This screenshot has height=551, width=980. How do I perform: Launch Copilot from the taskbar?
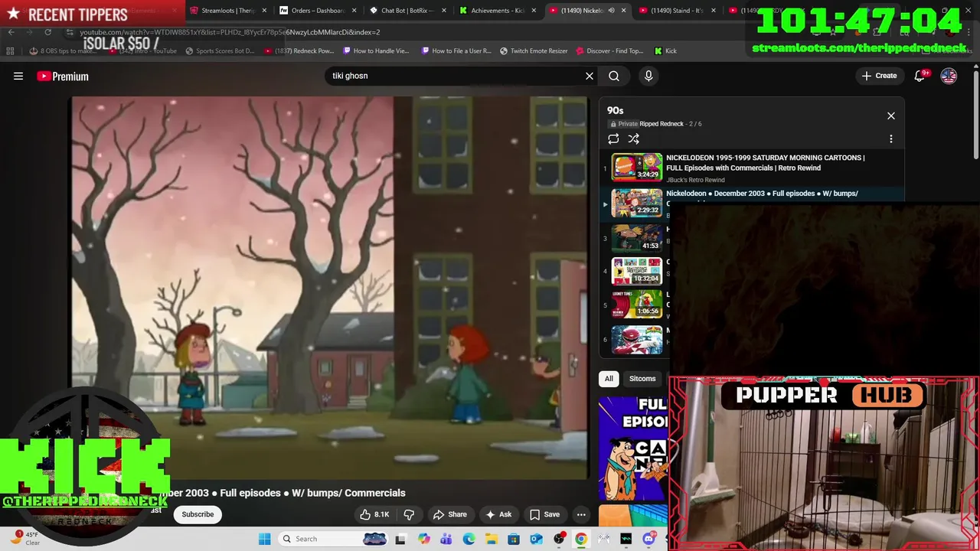pos(424,539)
